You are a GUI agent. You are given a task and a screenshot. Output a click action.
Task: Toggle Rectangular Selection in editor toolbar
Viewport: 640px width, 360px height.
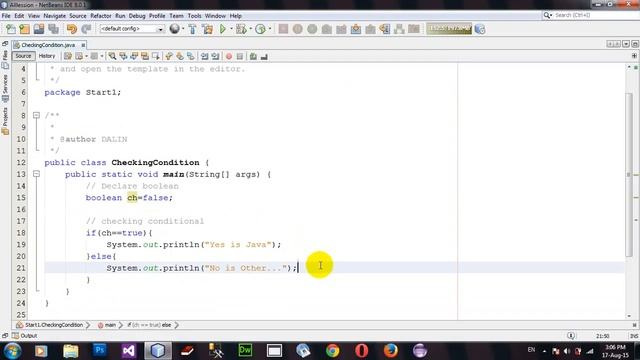(156, 56)
